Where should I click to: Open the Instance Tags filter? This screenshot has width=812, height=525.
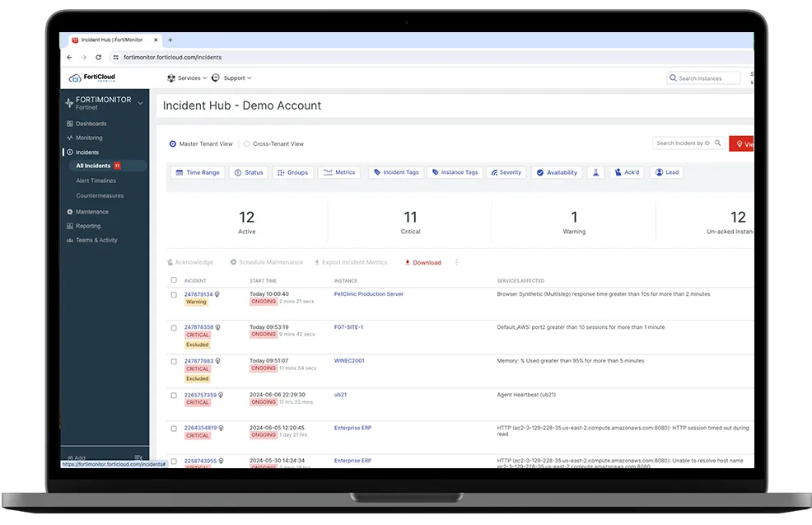click(455, 172)
